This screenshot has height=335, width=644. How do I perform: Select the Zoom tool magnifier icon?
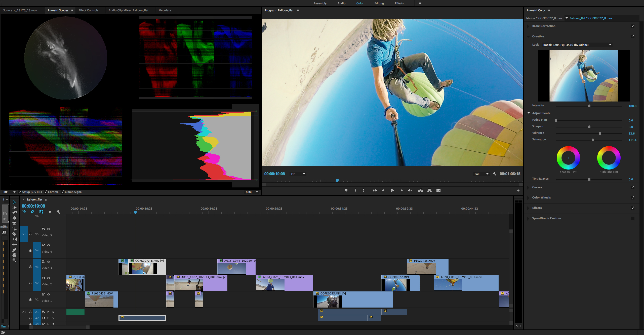[x=14, y=260]
